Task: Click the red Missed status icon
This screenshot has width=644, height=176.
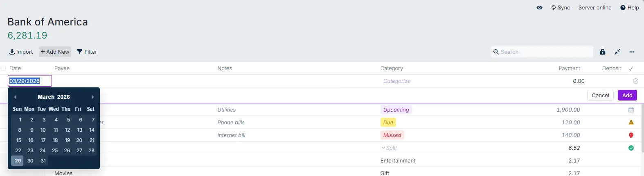Action: pos(631,135)
